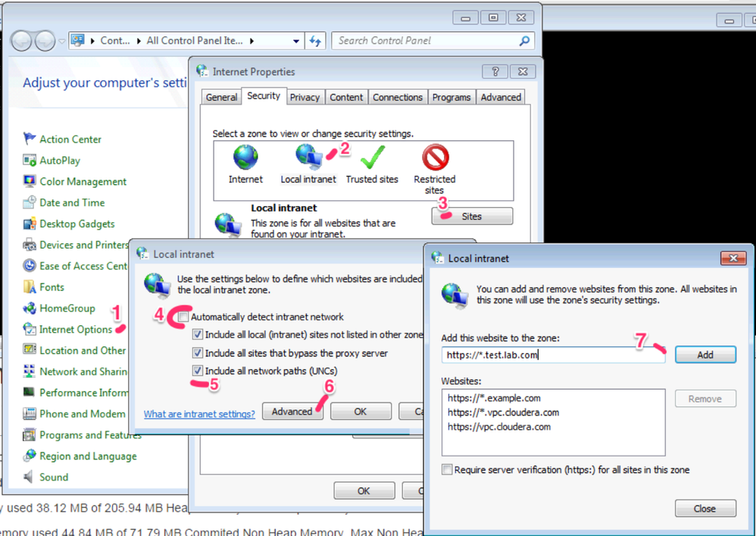Open Ease of Access Center icon

point(30,266)
